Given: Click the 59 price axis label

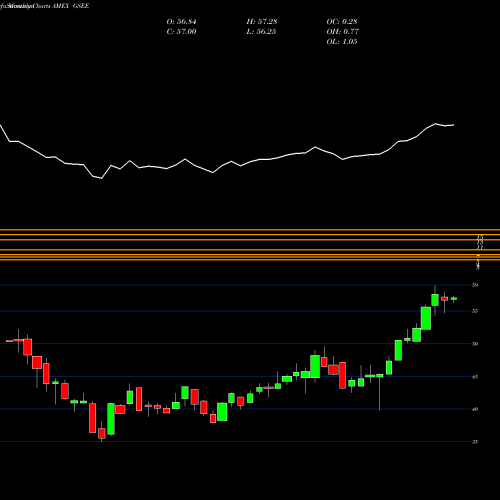Looking at the screenshot, I should tap(475, 285).
